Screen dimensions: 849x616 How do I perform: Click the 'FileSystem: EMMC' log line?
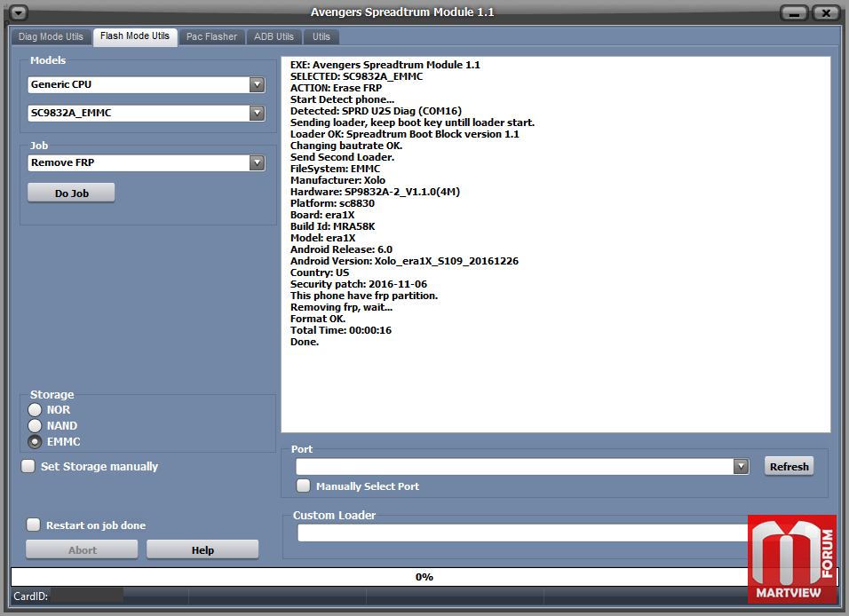pyautogui.click(x=335, y=169)
